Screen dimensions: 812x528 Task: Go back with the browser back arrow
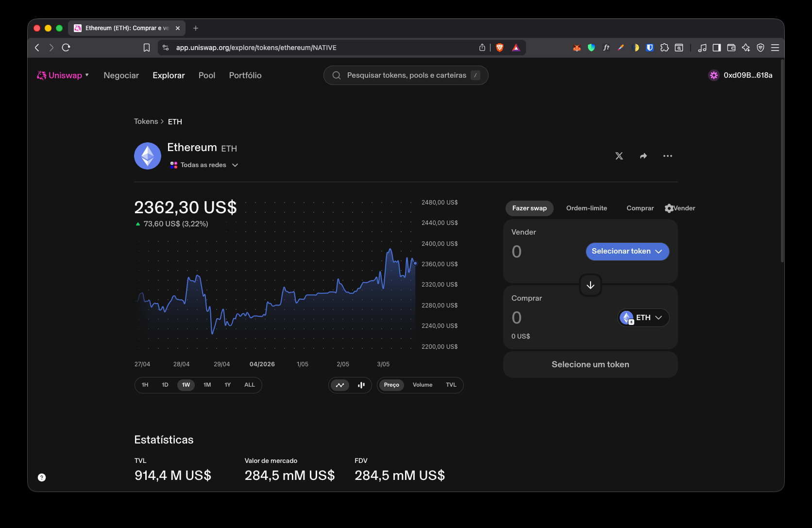37,48
